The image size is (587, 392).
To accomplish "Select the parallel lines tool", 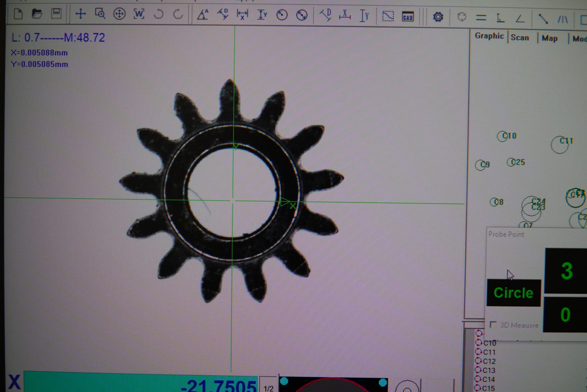I will [x=481, y=17].
